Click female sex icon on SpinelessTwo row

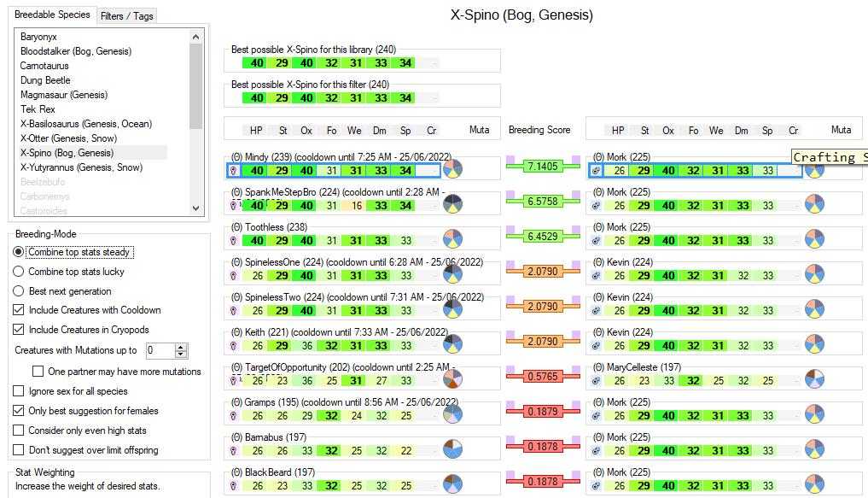234,311
